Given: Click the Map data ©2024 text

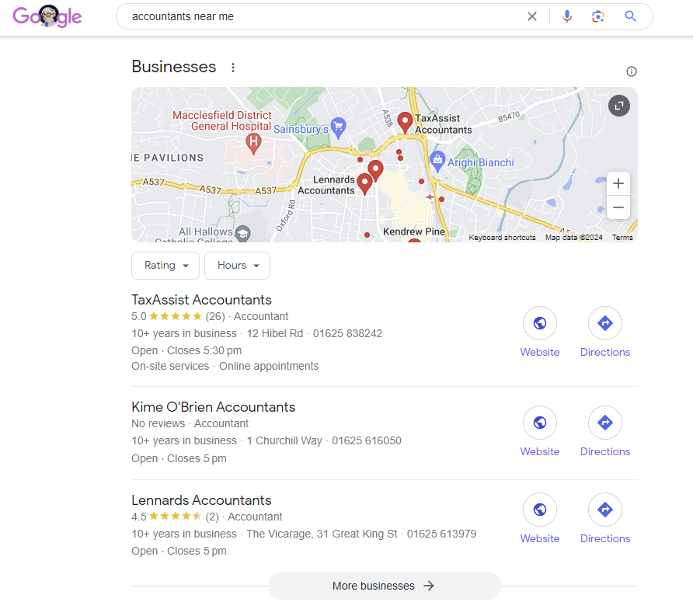Looking at the screenshot, I should tap(573, 237).
